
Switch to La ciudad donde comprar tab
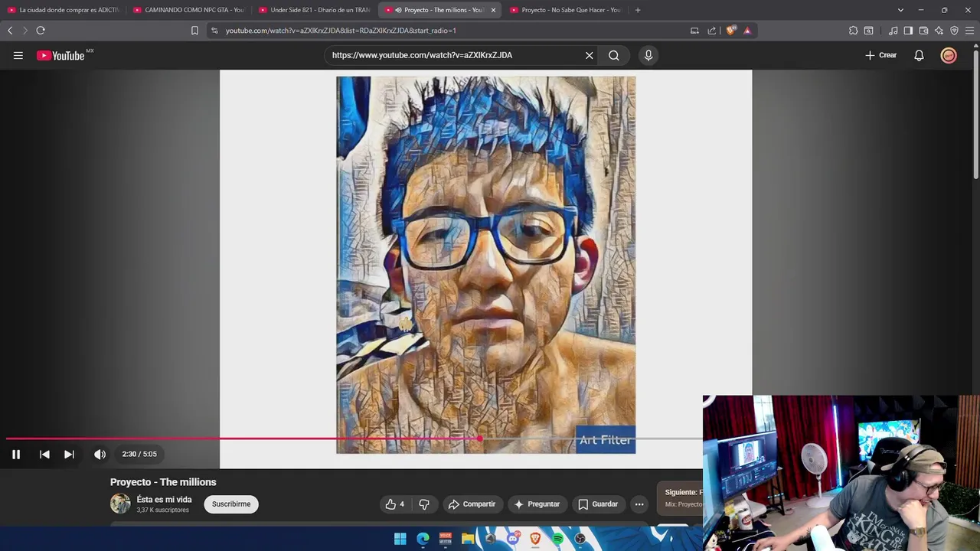coord(63,10)
